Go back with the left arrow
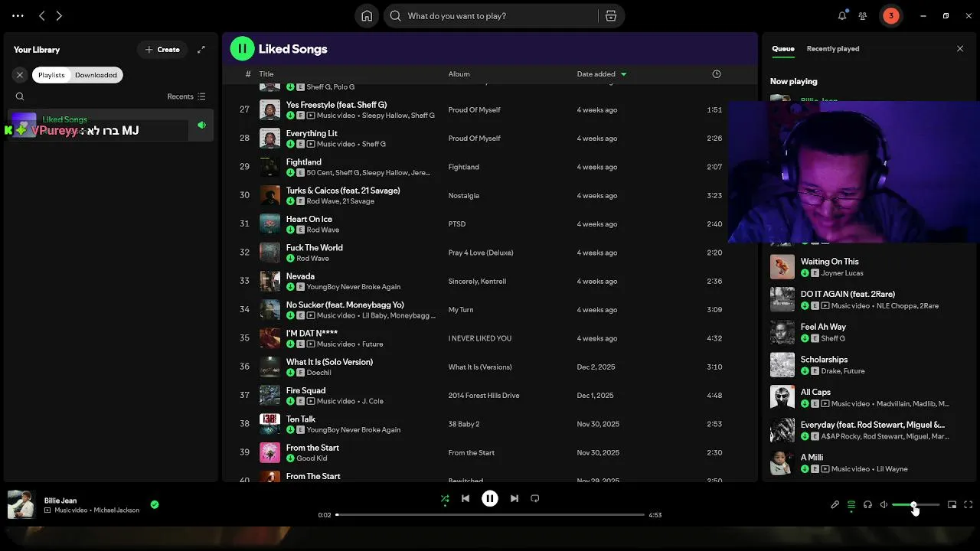 [x=42, y=15]
